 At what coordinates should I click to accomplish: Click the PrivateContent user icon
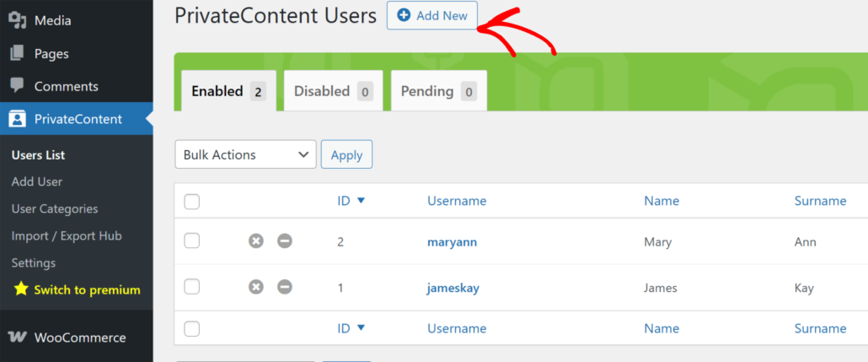click(x=18, y=119)
